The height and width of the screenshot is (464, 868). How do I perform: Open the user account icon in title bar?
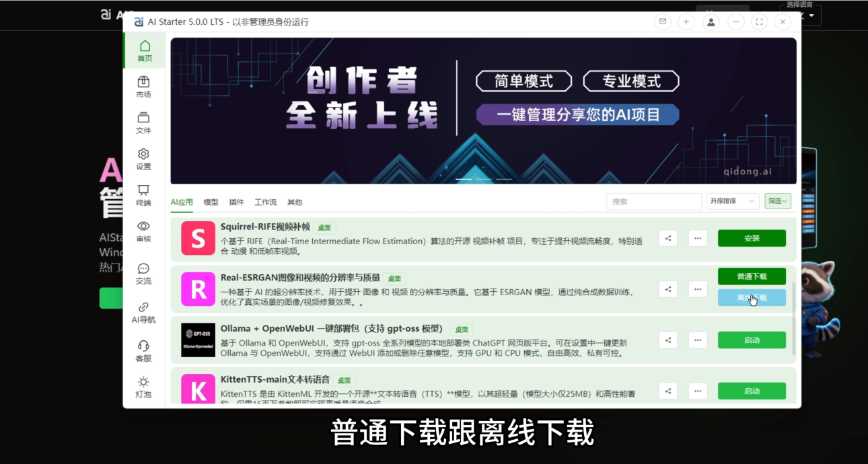pos(711,22)
